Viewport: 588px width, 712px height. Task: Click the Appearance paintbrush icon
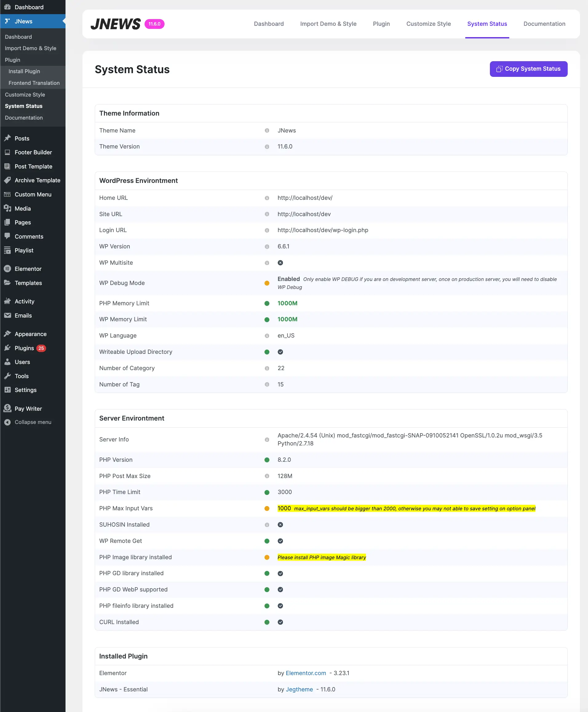pyautogui.click(x=7, y=334)
